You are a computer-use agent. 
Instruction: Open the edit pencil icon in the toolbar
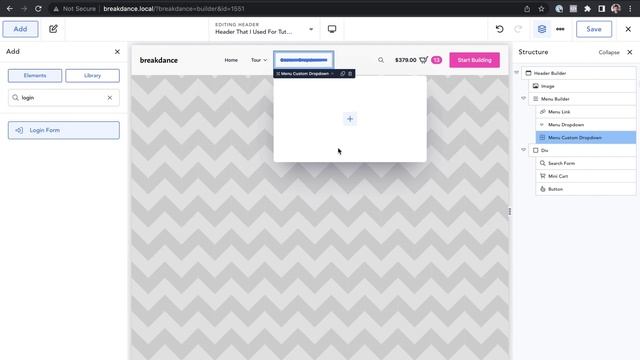[x=53, y=29]
